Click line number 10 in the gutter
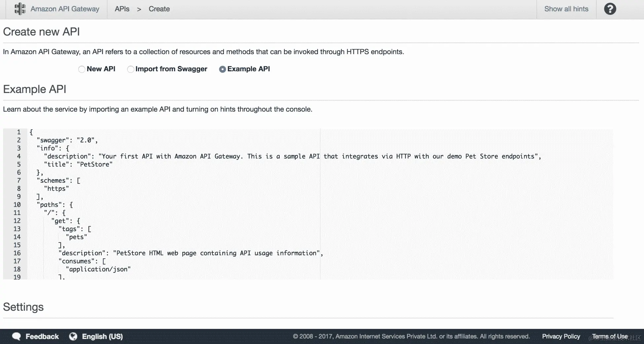 [17, 205]
